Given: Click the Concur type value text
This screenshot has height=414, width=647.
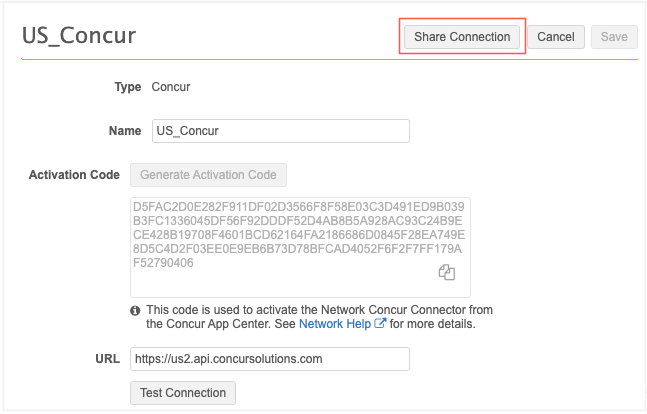Looking at the screenshot, I should (171, 87).
